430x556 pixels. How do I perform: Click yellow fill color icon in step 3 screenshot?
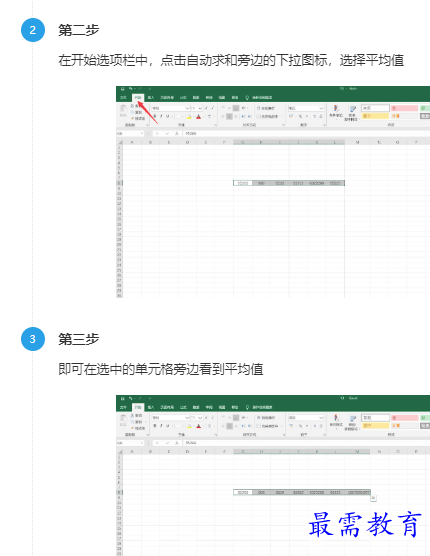pos(189,426)
